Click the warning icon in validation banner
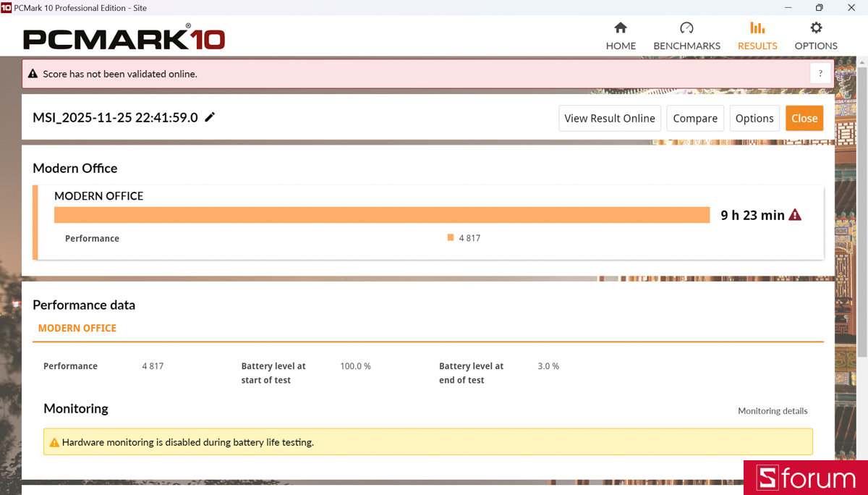The image size is (868, 495). coord(33,74)
